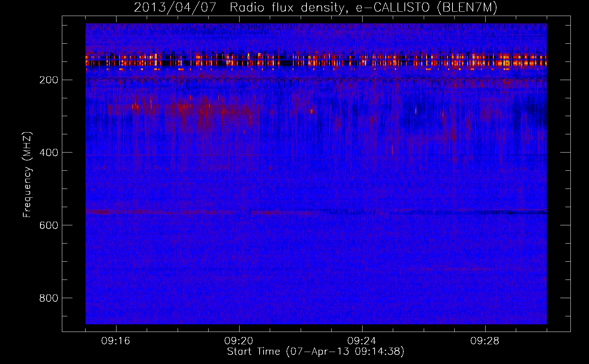
Task: Click the '600' frequency tick label
Action: pyautogui.click(x=49, y=225)
